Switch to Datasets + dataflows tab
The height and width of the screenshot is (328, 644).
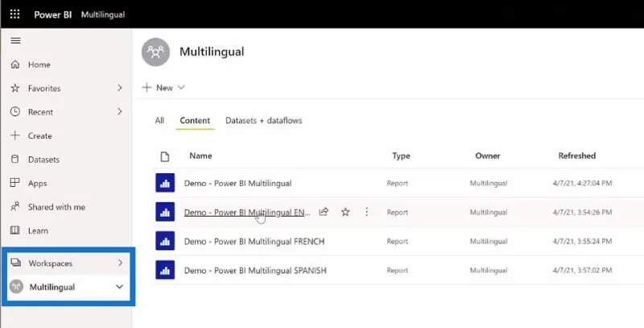264,120
